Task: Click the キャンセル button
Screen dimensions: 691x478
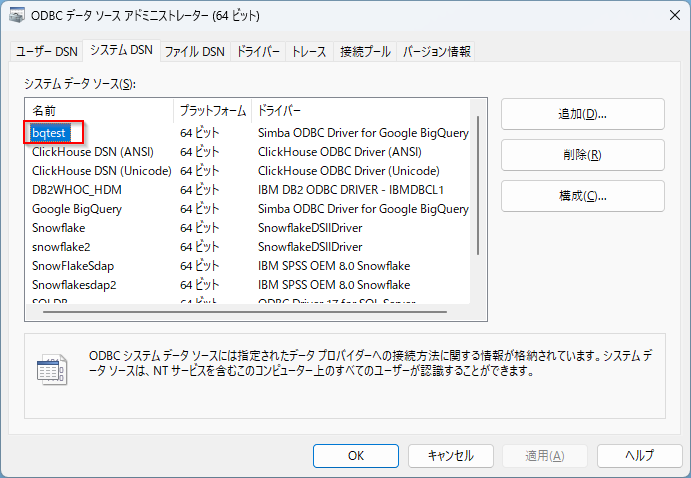Action: coord(451,456)
